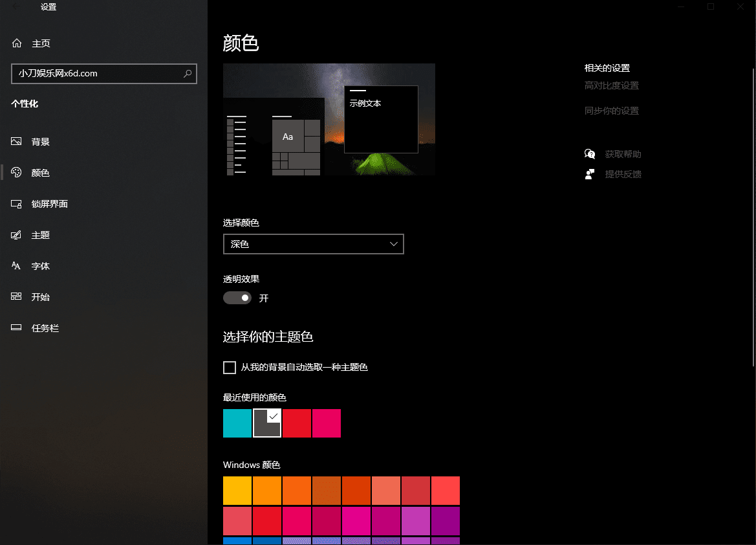Enable automatic accent color from background checkbox
This screenshot has height=545, width=756.
click(229, 367)
